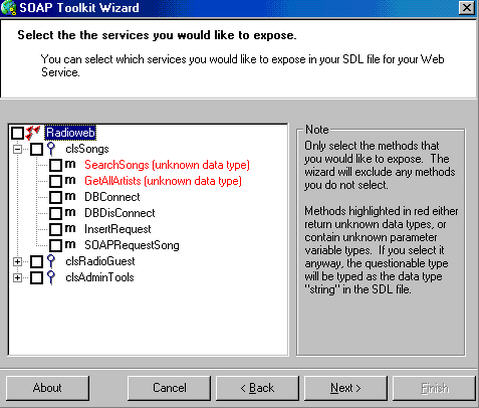Click the clsSongs class pin icon
This screenshot has height=408, width=479.
[x=51, y=149]
